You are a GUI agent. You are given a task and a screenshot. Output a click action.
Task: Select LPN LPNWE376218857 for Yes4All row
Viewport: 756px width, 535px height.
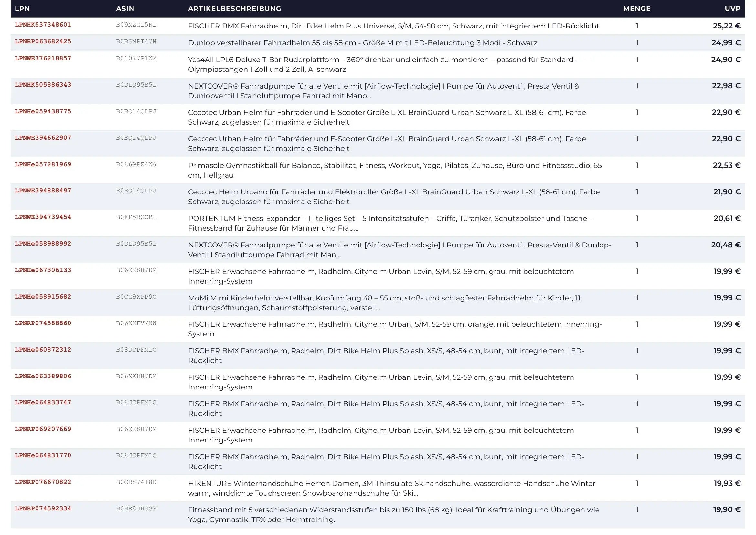[43, 58]
